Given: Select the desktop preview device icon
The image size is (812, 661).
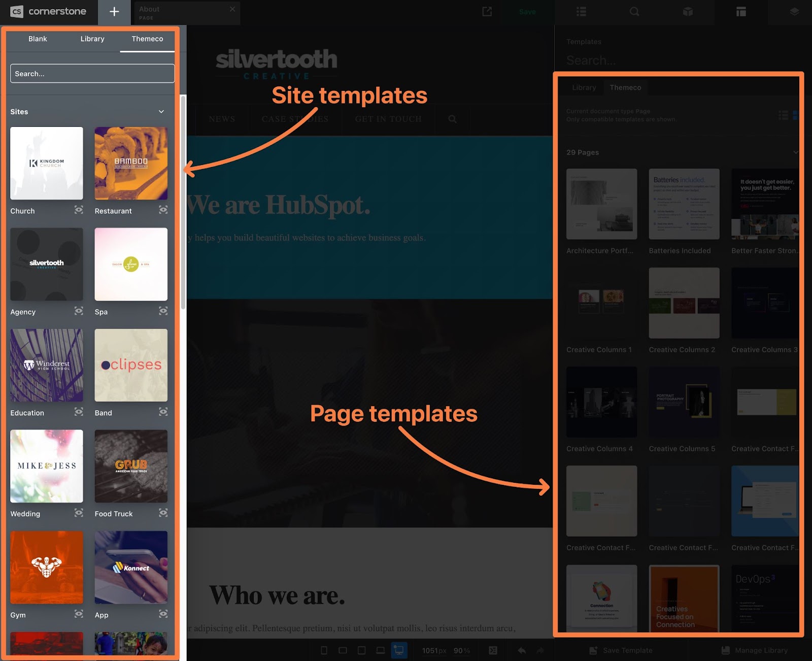Looking at the screenshot, I should coord(399,650).
